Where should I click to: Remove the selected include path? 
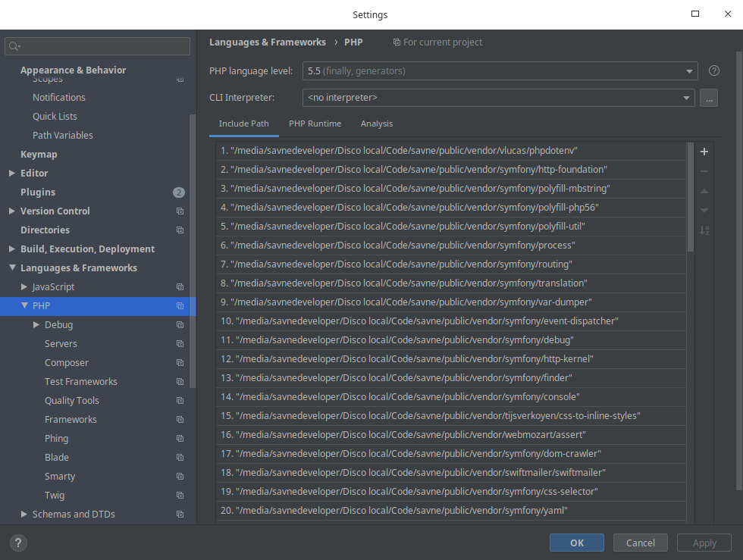(x=704, y=171)
